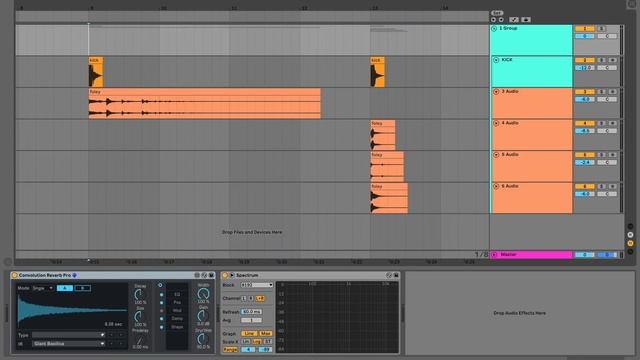Click the Spectrum Refresh value field

251,312
